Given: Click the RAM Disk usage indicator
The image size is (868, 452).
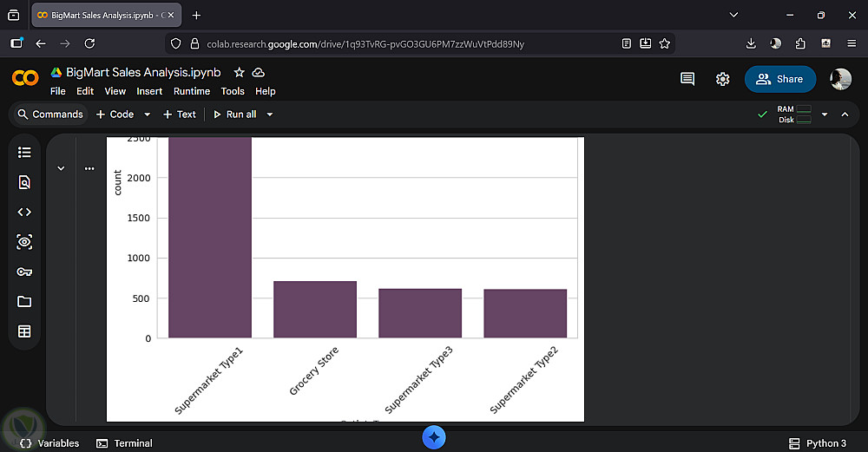Looking at the screenshot, I should (x=794, y=115).
